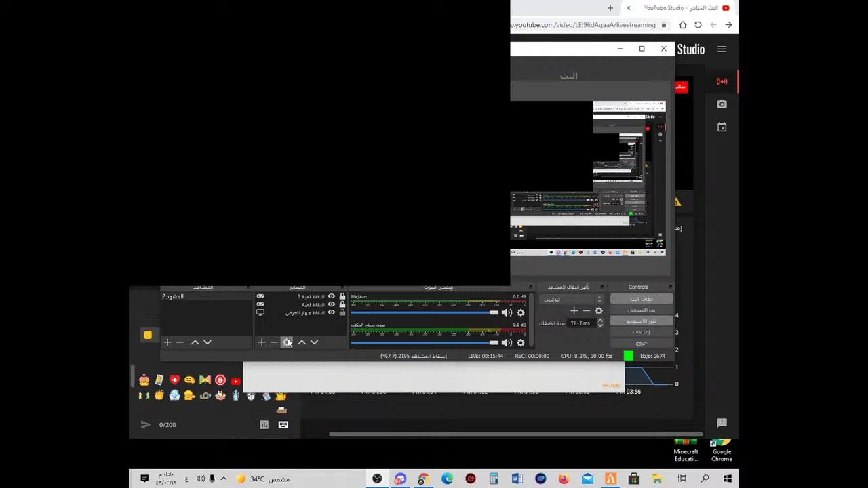
Task: Move source up with up arrow
Action: [302, 342]
